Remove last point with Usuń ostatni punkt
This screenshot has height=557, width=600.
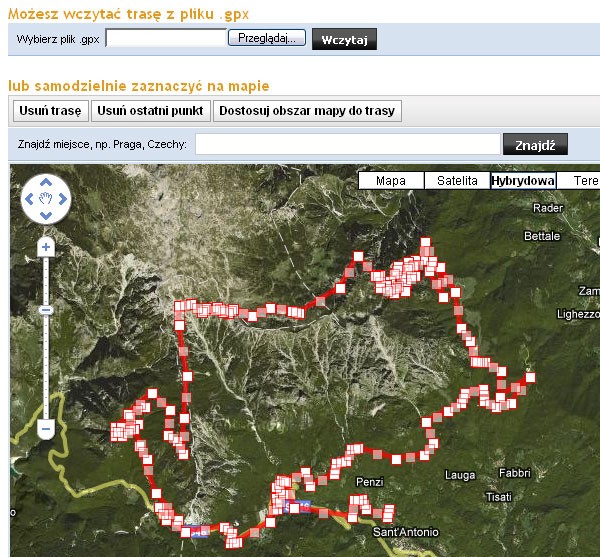151,110
